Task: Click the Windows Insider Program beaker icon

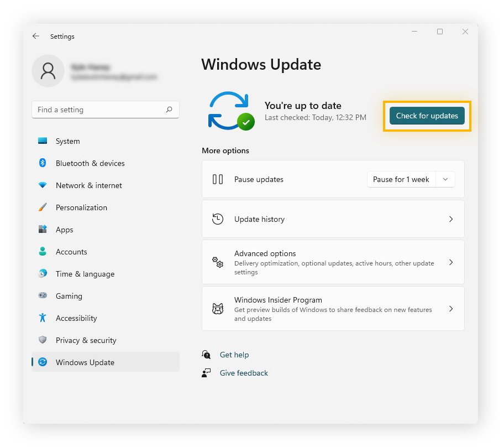Action: (218, 309)
